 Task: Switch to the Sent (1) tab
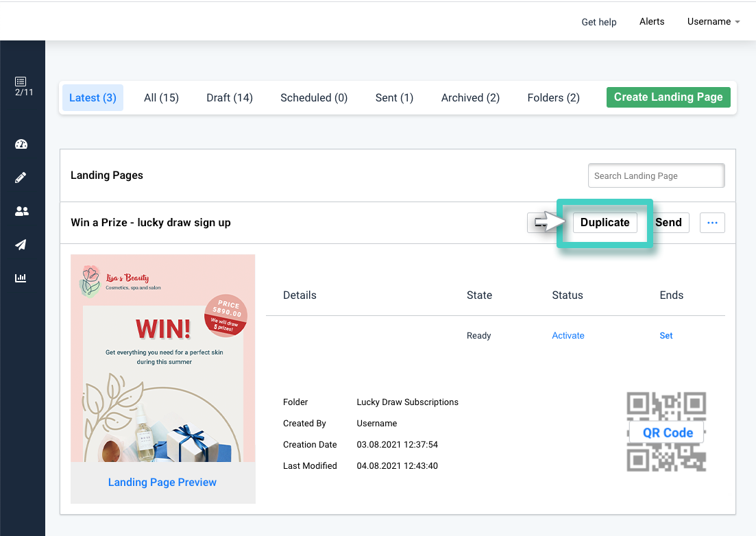tap(394, 98)
